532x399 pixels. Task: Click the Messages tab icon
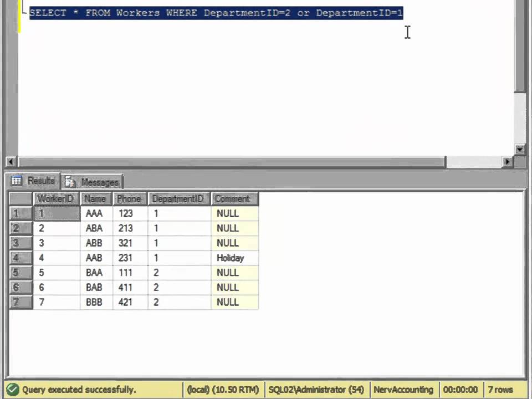tap(70, 182)
